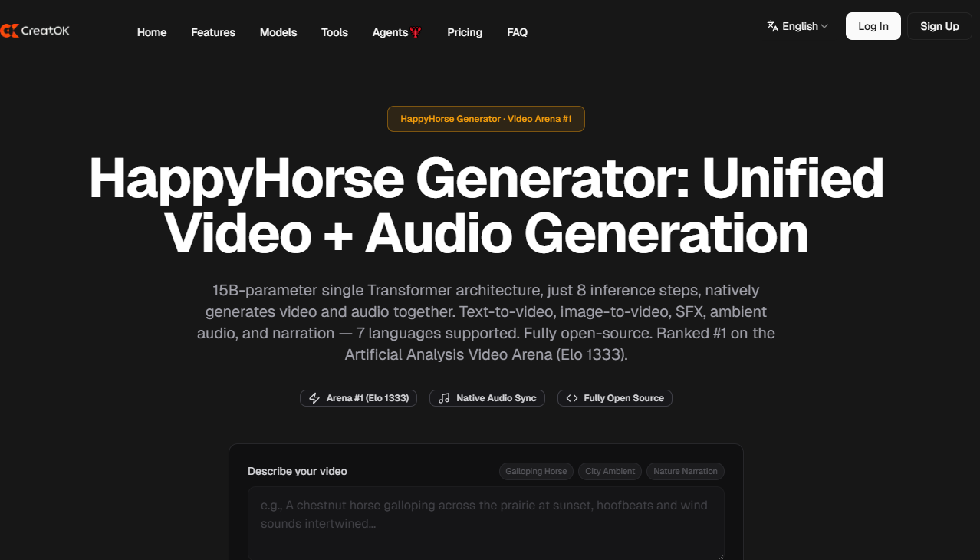This screenshot has width=980, height=560.
Task: Go to the Home nav item
Action: click(x=152, y=32)
